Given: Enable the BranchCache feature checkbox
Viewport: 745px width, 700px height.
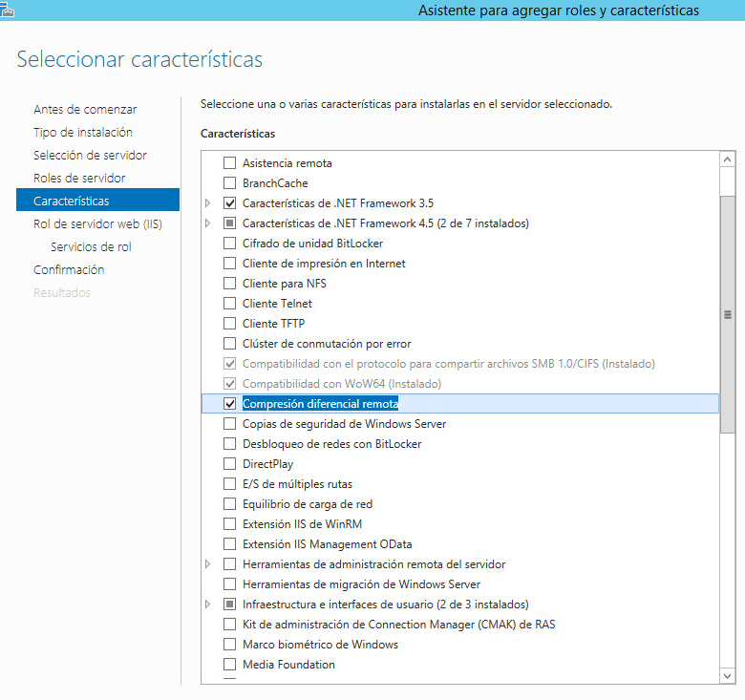Looking at the screenshot, I should (x=229, y=183).
